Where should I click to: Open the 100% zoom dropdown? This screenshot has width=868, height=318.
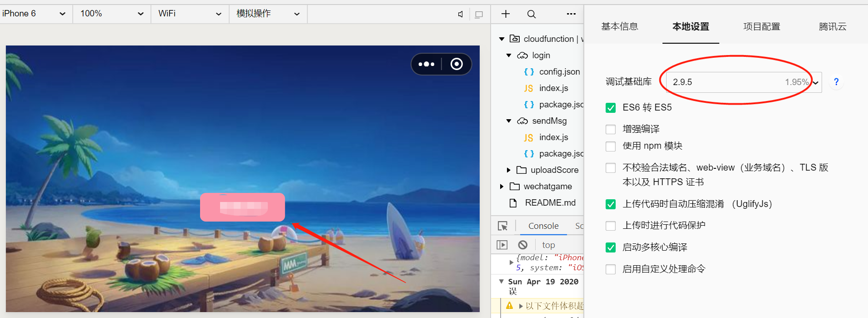(x=112, y=14)
